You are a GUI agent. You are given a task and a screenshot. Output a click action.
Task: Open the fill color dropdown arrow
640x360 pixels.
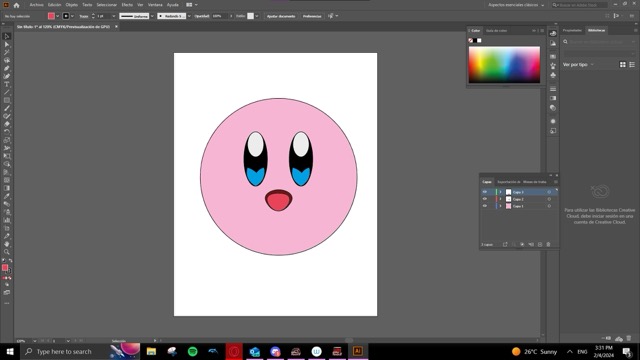pos(58,16)
